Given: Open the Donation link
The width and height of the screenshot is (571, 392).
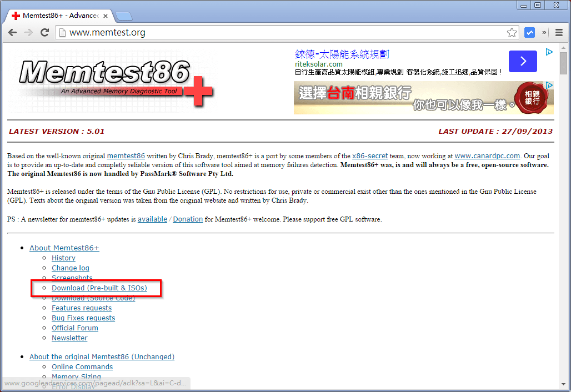Looking at the screenshot, I should coord(187,219).
